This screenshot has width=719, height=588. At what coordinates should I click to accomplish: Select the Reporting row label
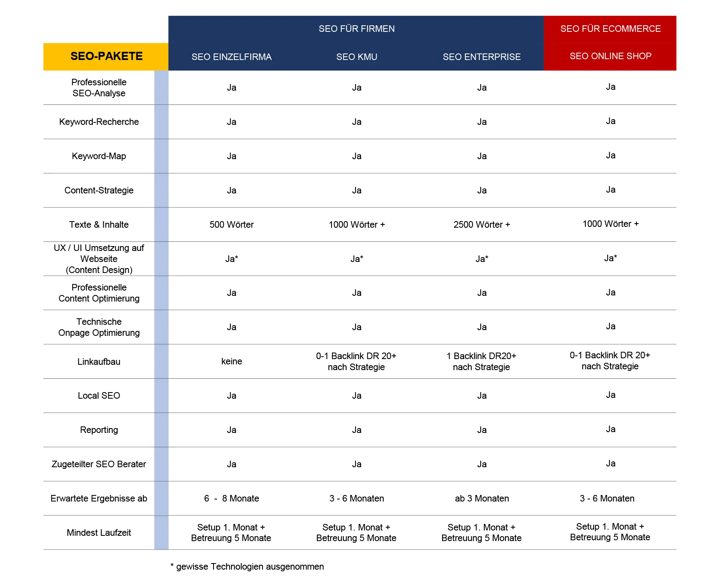tap(99, 430)
